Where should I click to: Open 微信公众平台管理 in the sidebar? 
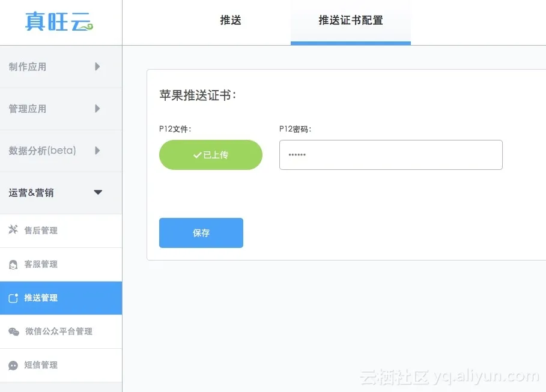[x=61, y=332]
